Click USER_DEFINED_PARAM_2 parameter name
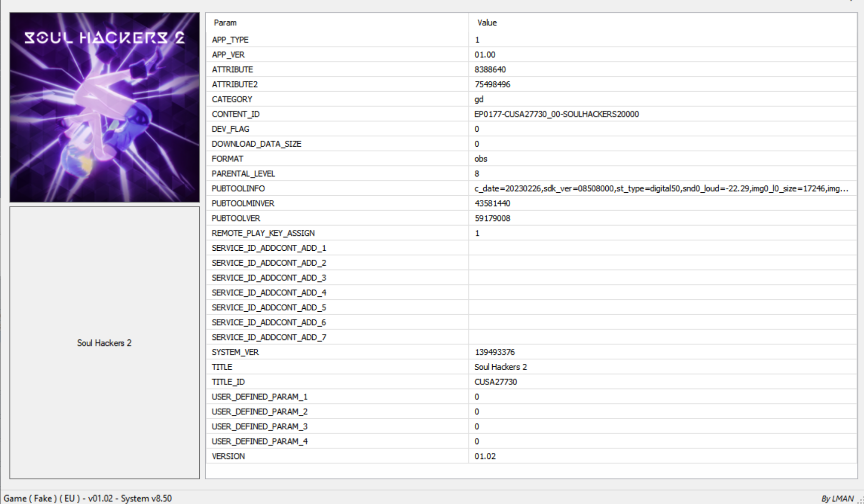 click(259, 411)
